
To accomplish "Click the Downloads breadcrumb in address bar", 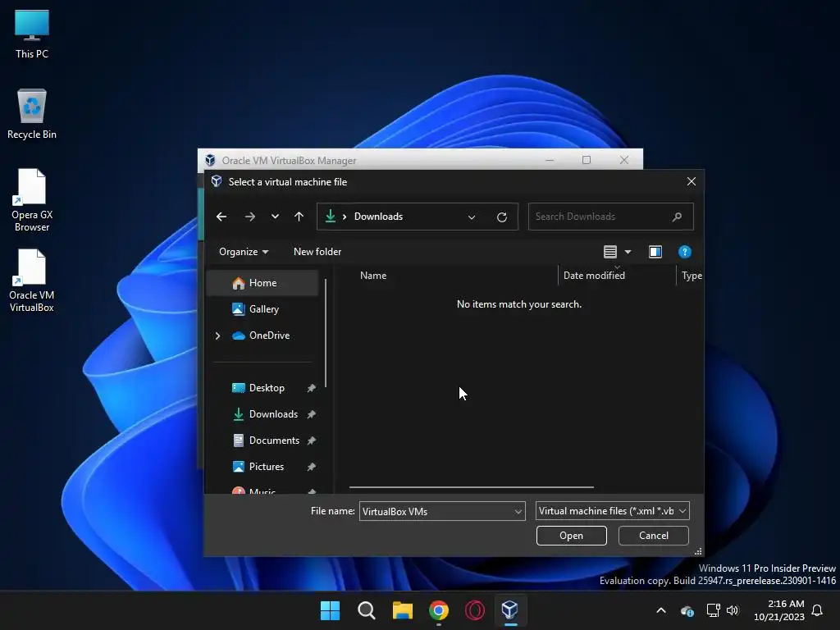I will coord(378,217).
